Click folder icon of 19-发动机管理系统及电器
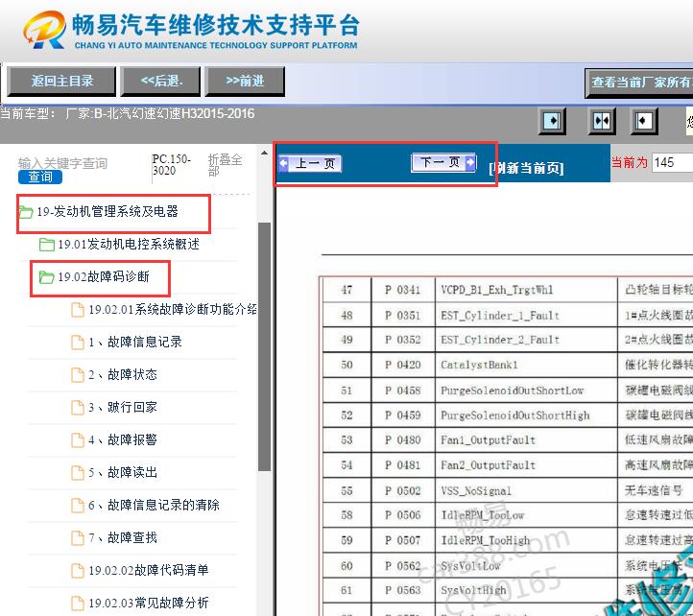 (26, 212)
